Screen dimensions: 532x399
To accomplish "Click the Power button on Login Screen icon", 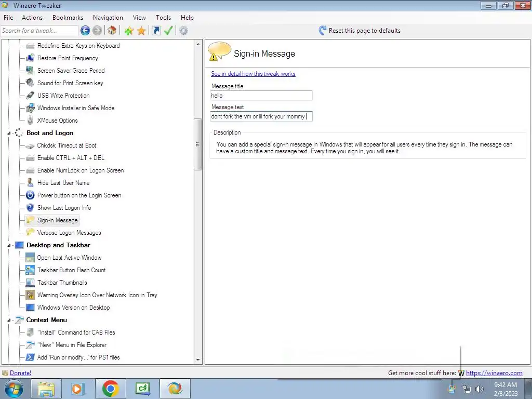I will coord(30,195).
